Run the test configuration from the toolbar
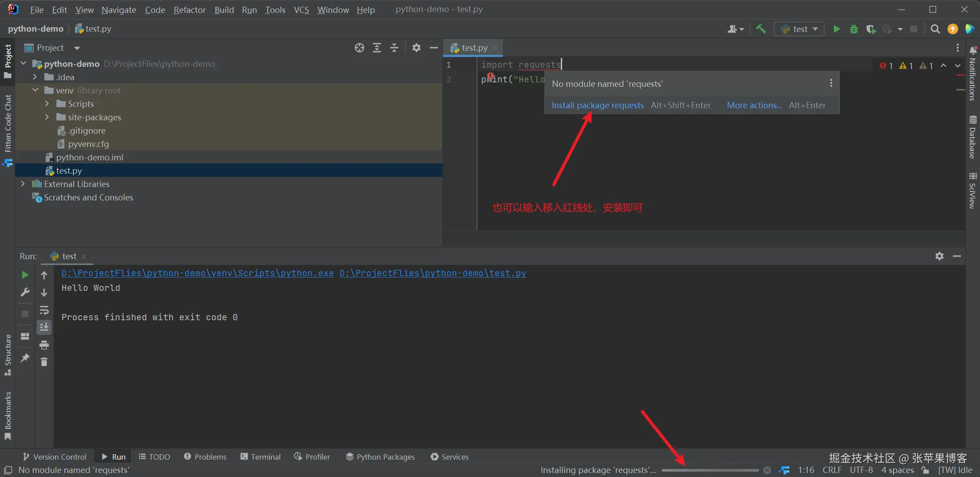 pyautogui.click(x=837, y=29)
